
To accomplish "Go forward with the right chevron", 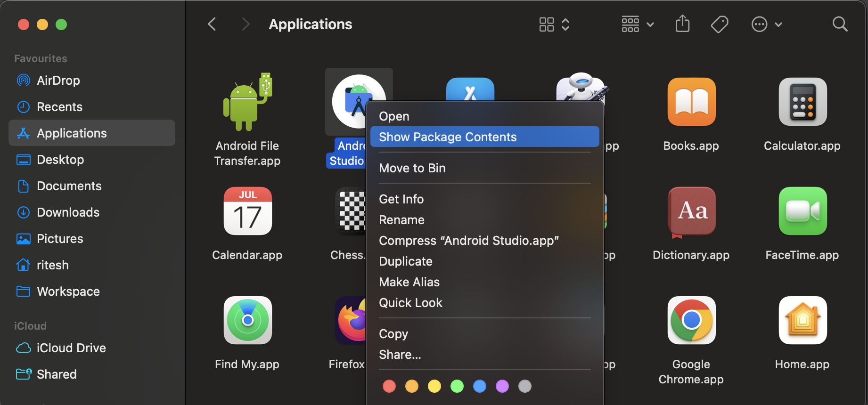I will click(246, 24).
